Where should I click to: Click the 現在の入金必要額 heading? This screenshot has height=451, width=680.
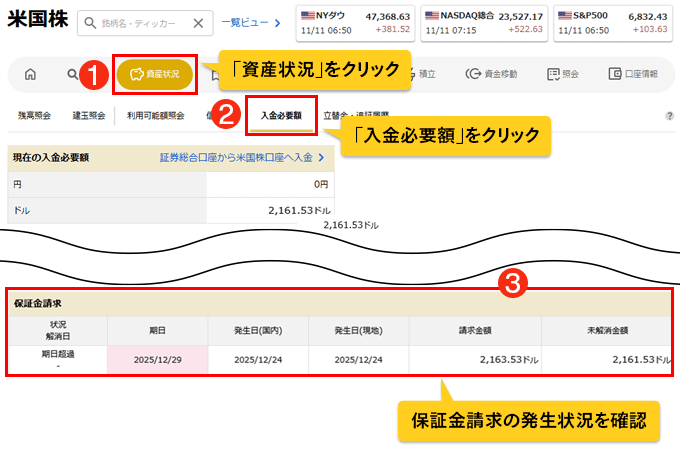click(51, 157)
